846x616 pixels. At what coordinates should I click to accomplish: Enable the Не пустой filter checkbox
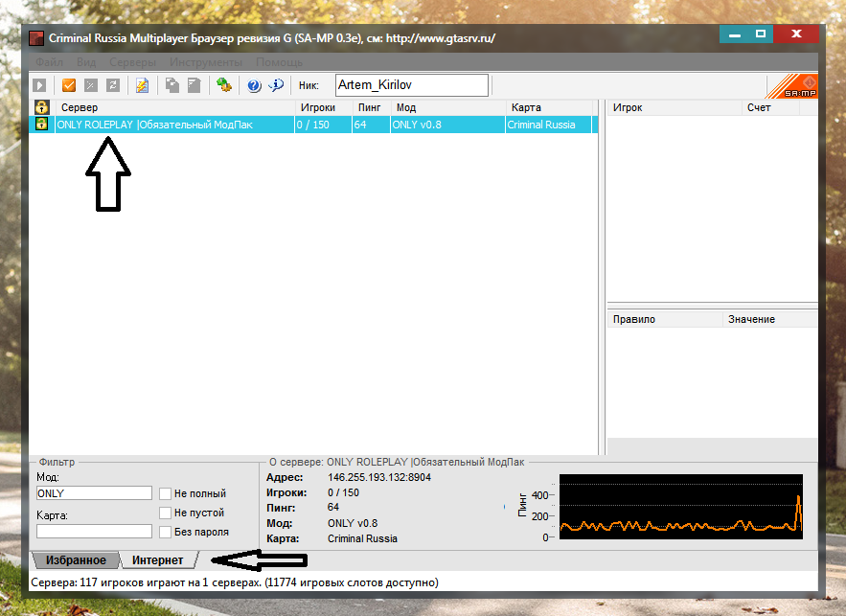click(x=165, y=513)
